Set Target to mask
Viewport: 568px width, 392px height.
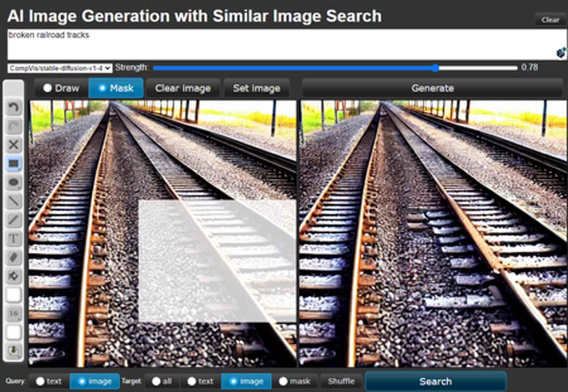pos(295,381)
